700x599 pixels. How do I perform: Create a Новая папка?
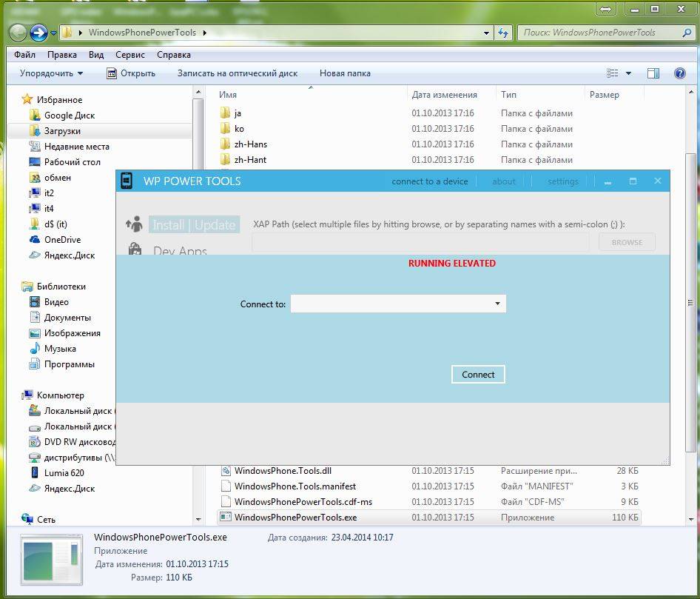coord(345,73)
